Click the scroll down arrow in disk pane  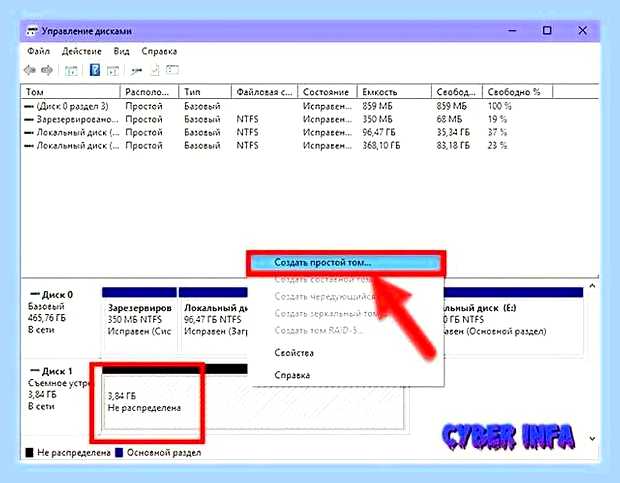592,439
